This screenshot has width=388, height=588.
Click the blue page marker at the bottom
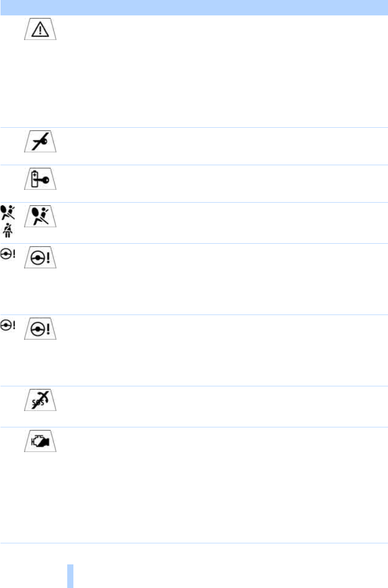tap(70, 576)
